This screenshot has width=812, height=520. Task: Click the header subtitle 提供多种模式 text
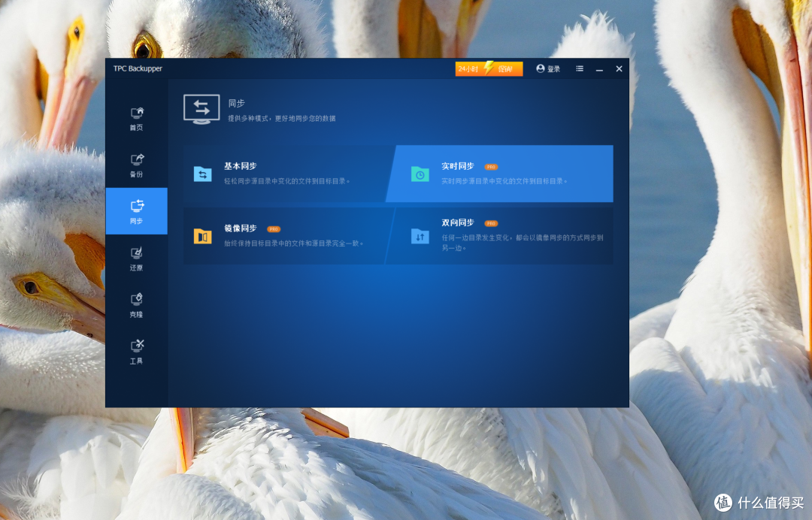pos(282,119)
